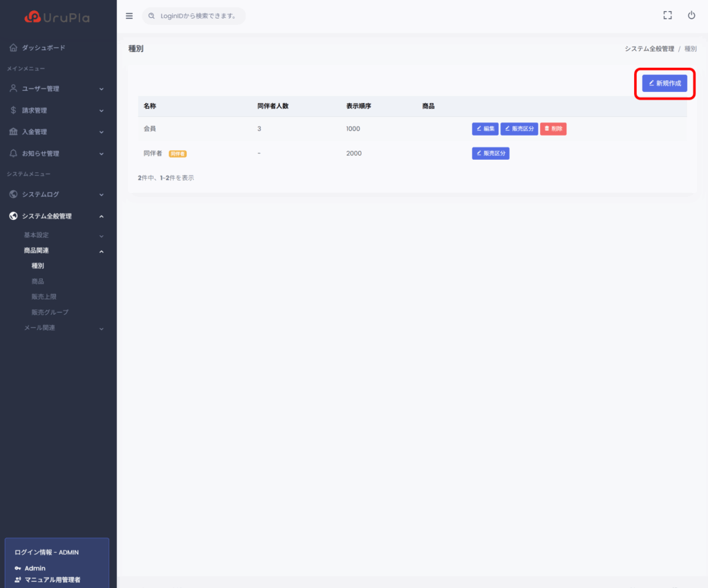Focus the LoginID search field

pos(197,16)
